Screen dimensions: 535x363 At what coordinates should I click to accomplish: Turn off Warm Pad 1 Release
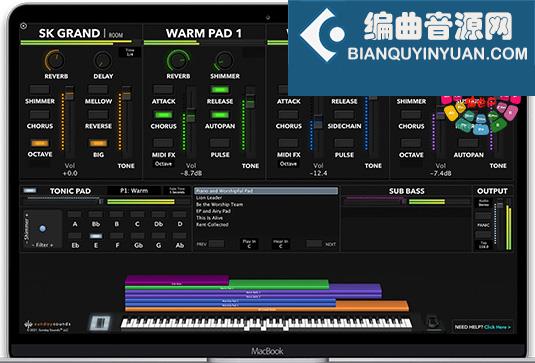click(220, 90)
